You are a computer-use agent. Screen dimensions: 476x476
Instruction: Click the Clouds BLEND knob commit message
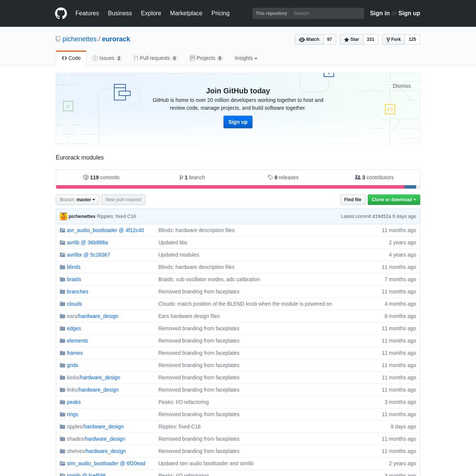tap(245, 304)
